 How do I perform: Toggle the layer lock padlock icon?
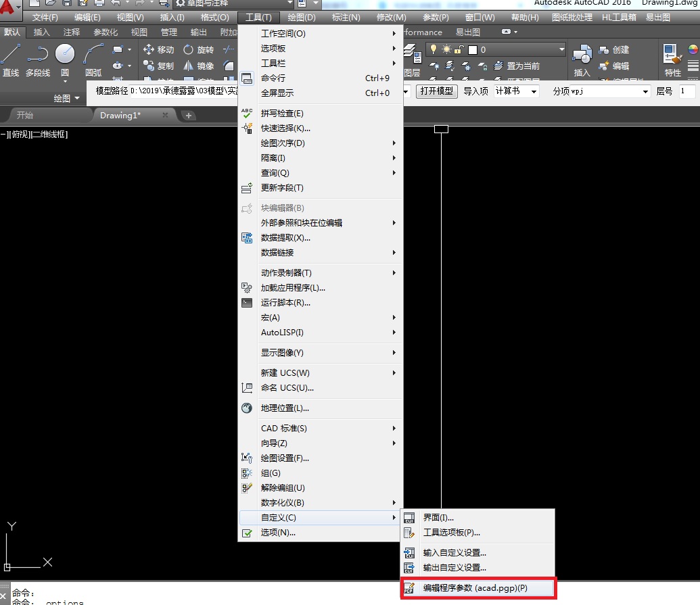click(x=459, y=49)
